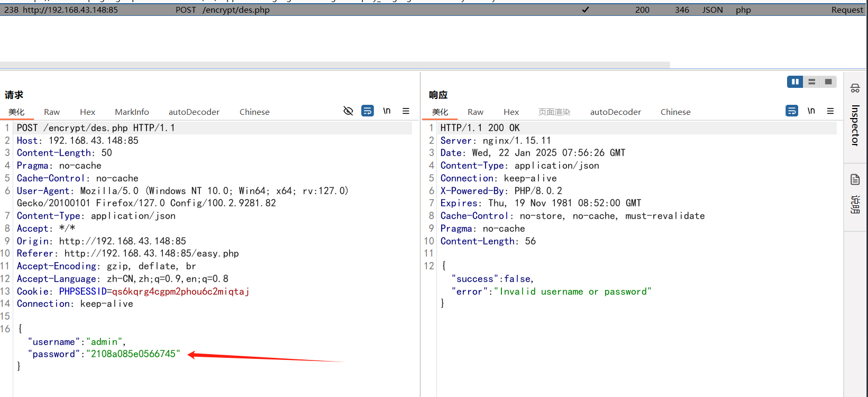Select top-bottom stacked layout icon

point(811,82)
